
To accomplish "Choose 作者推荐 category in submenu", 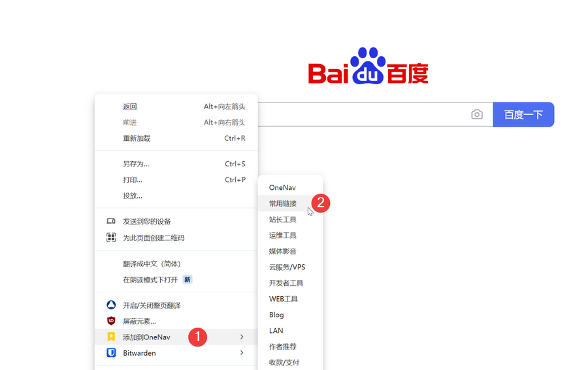I will (291, 347).
